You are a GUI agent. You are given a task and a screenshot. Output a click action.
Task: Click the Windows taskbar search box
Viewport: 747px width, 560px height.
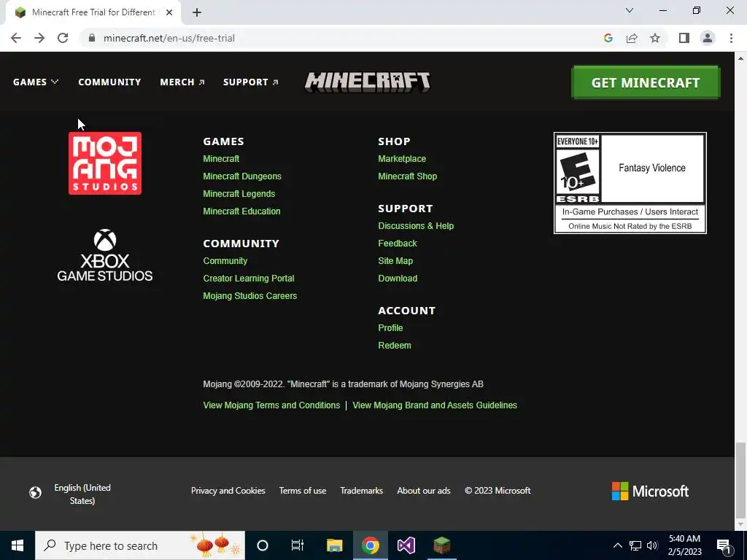coord(140,545)
